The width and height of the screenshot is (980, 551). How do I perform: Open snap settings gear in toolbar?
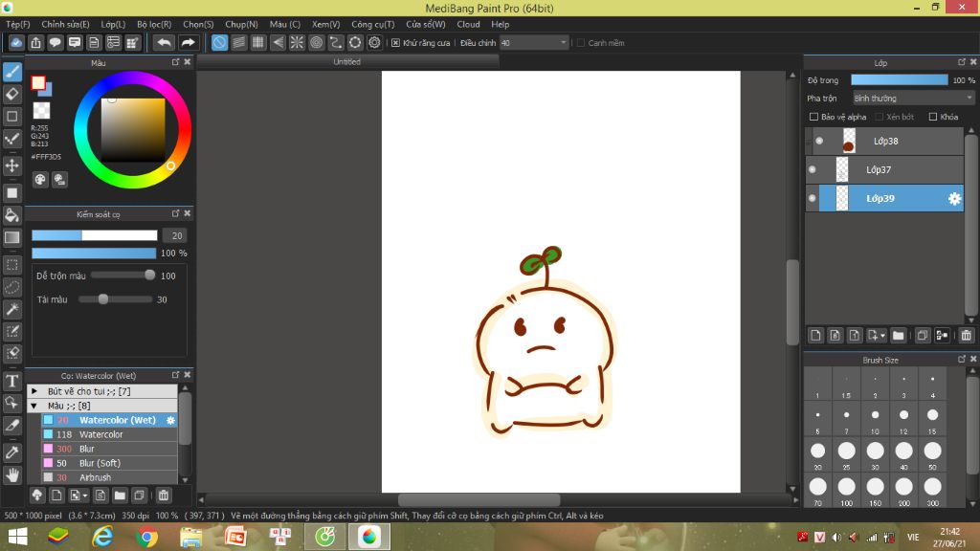click(x=374, y=42)
